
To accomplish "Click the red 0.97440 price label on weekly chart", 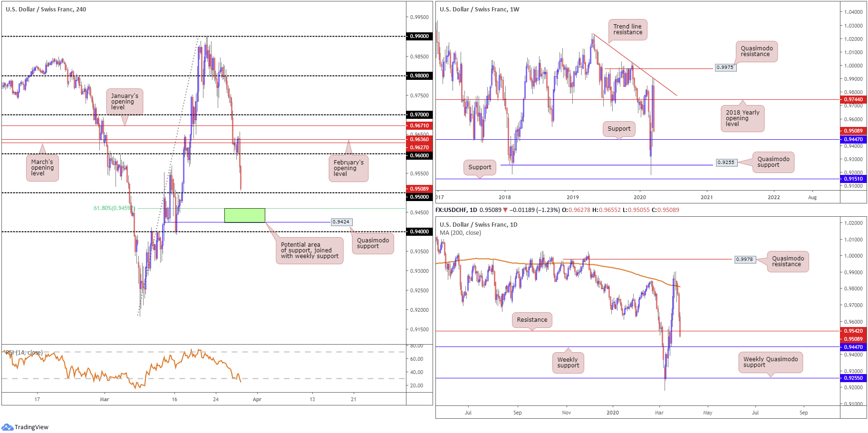I will (x=853, y=99).
